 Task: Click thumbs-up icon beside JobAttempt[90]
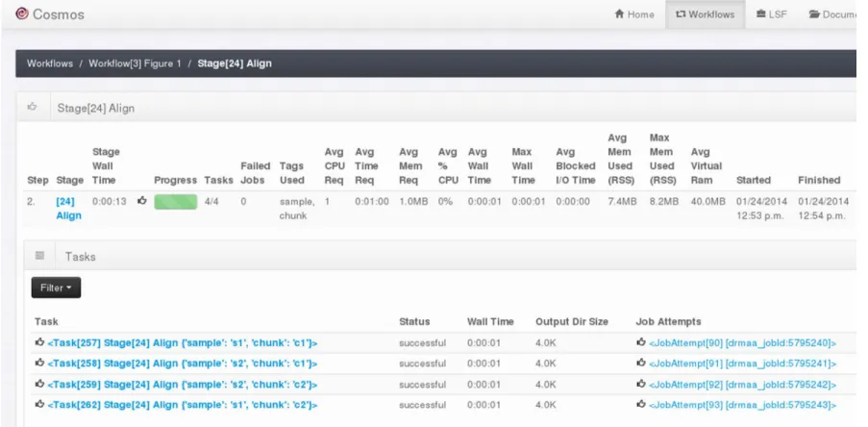click(641, 342)
